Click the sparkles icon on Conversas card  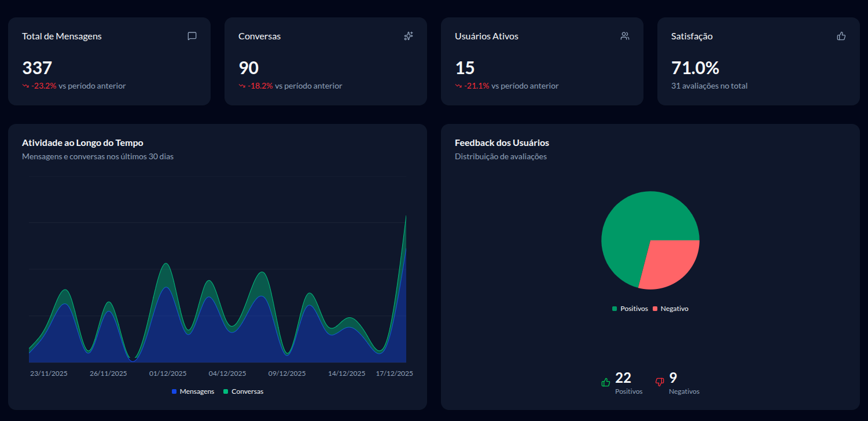click(x=409, y=36)
